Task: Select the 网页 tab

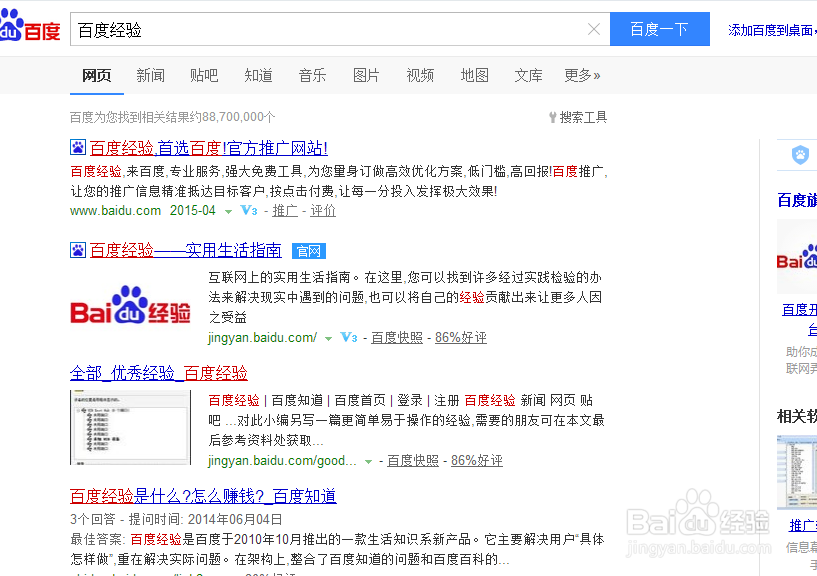Action: [97, 76]
